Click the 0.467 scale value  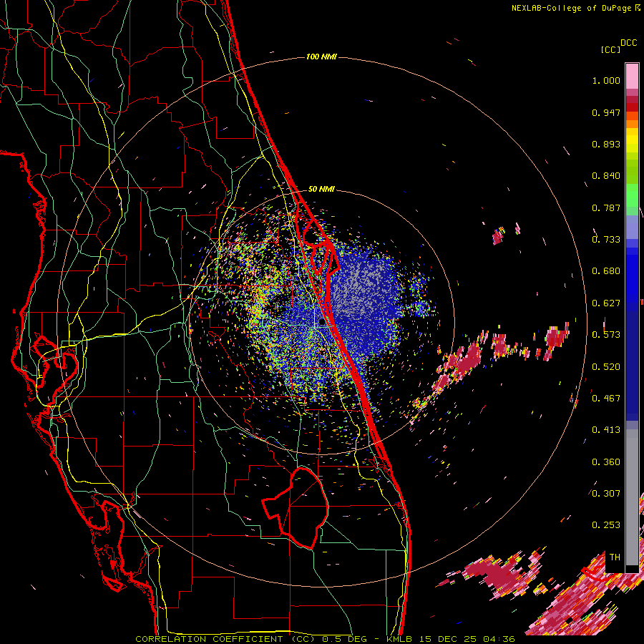(606, 399)
